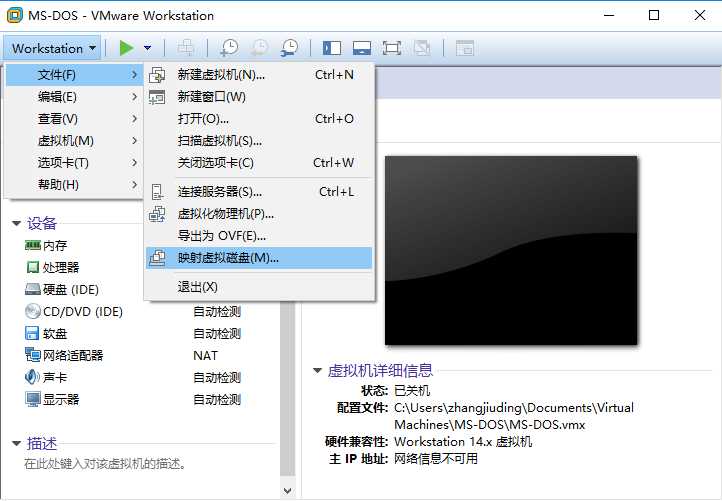722x501 pixels.
Task: Click the CD/DVD disc icon
Action: (33, 312)
